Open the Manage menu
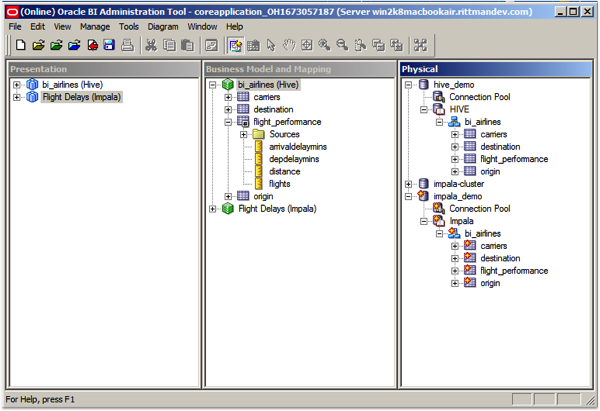 95,27
